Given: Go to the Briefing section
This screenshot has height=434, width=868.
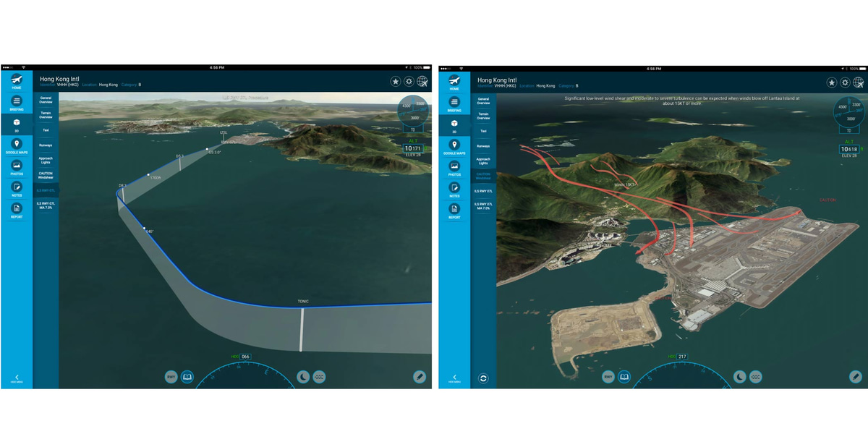Looking at the screenshot, I should 17,101.
